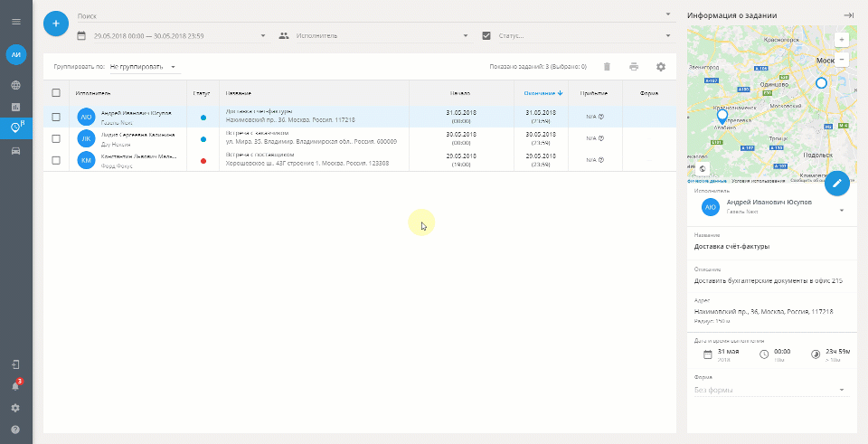Sort by the Окончание column header

pos(543,93)
